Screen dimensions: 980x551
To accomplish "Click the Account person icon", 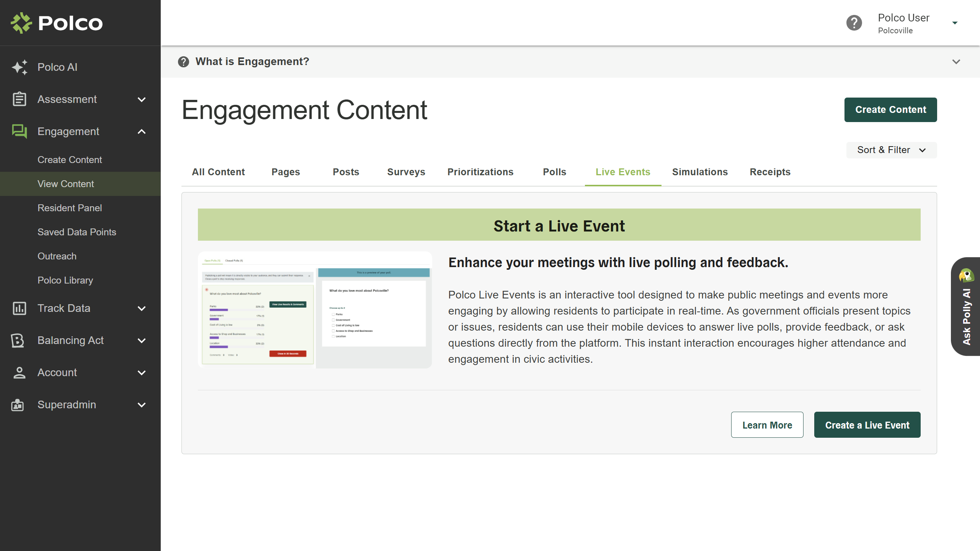I will [x=19, y=373].
